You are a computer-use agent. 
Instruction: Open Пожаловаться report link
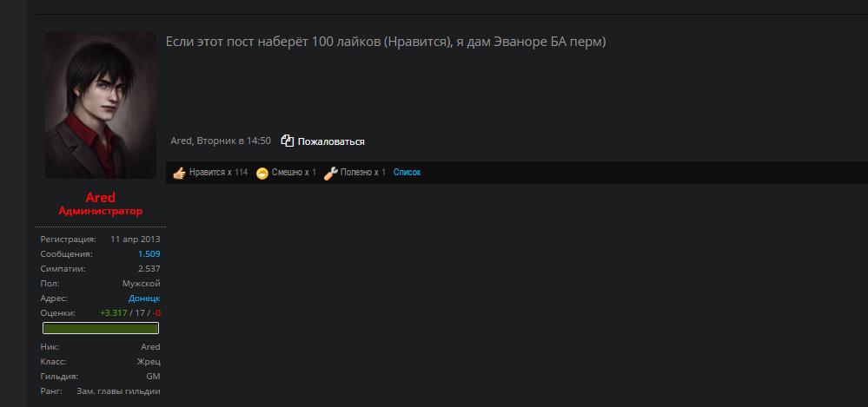click(331, 141)
